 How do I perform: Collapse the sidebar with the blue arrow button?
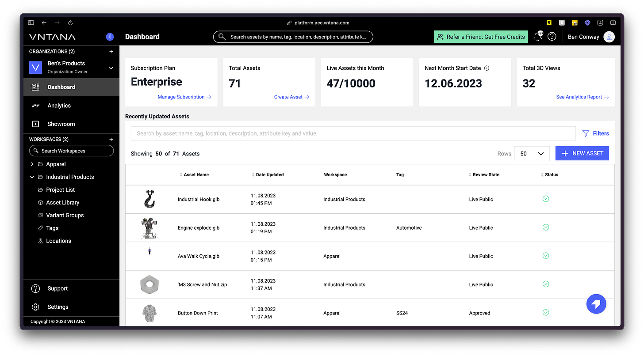110,37
